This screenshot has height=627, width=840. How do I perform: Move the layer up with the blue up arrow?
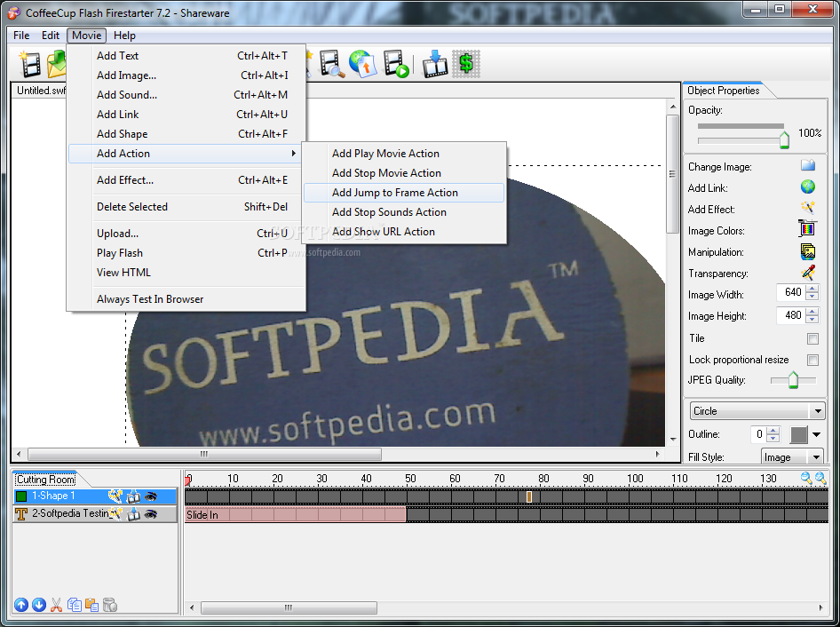pyautogui.click(x=21, y=605)
